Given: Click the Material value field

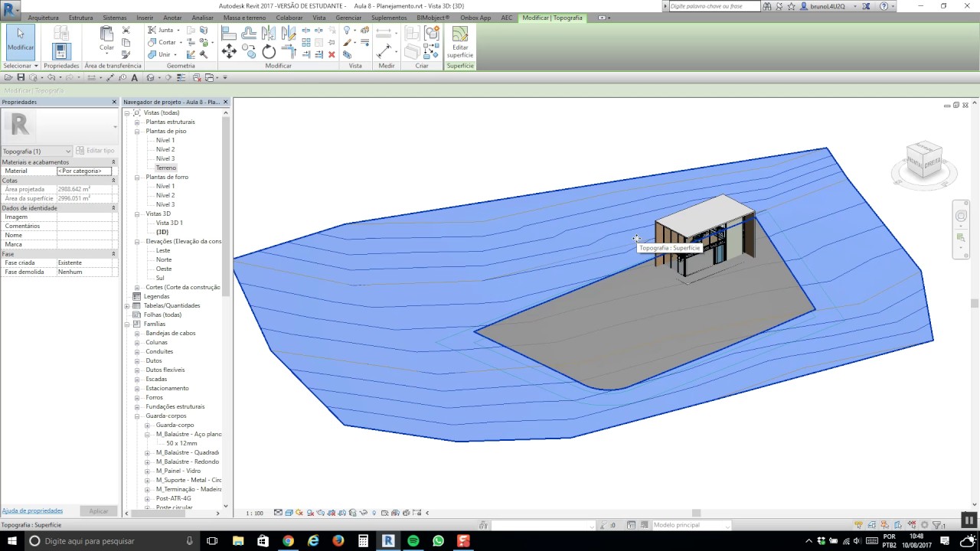Looking at the screenshot, I should [x=84, y=171].
